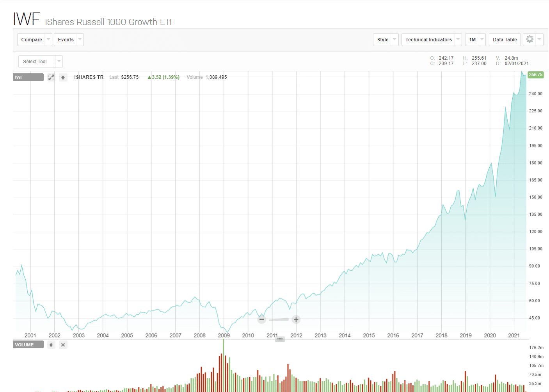Image resolution: width=549 pixels, height=392 pixels.
Task: Click the tallest green volume bar at 2009
Action: click(x=224, y=365)
